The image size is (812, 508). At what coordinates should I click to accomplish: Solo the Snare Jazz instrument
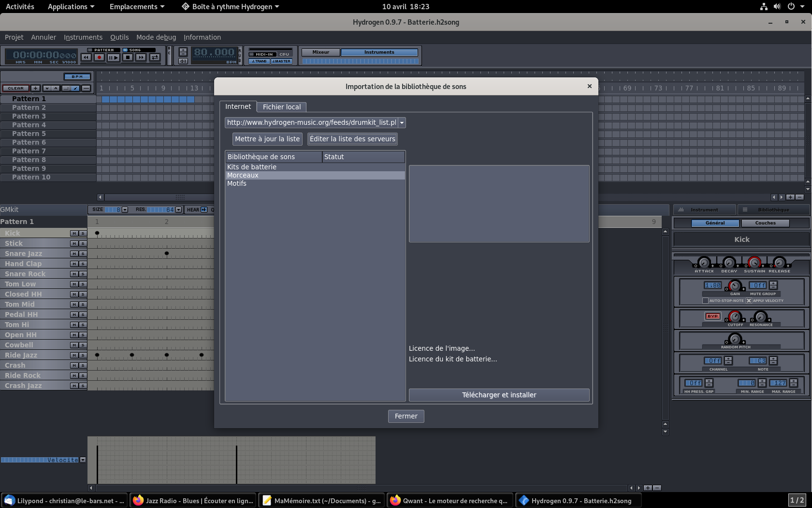(83, 254)
